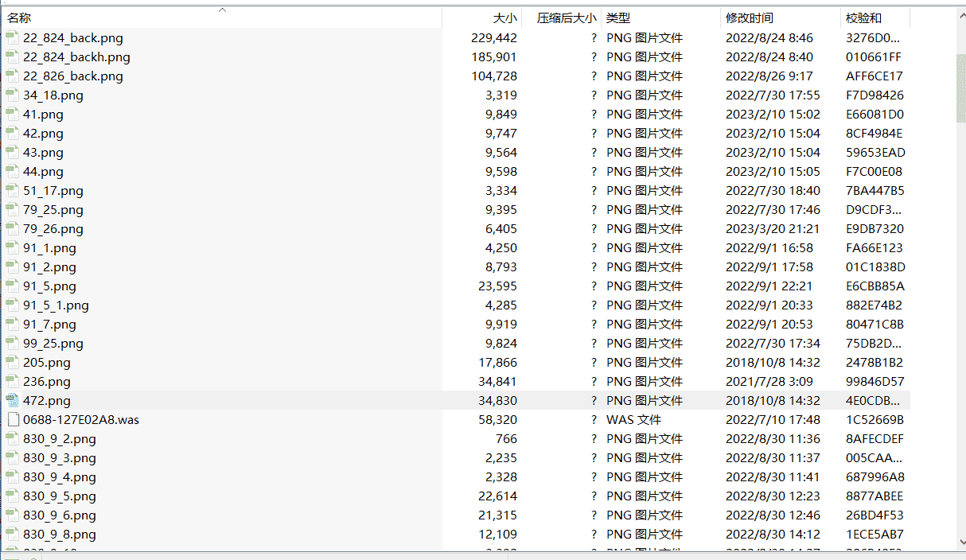Select the icon for 472.png
Viewport: 966px width, 560px height.
point(12,400)
